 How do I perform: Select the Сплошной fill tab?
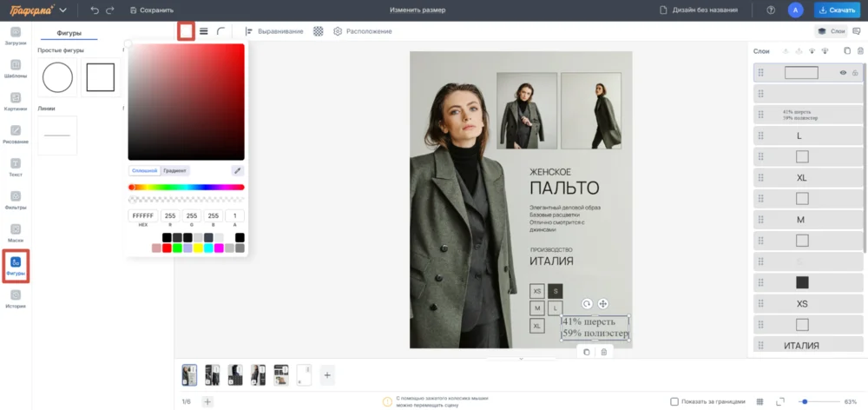[x=144, y=171]
